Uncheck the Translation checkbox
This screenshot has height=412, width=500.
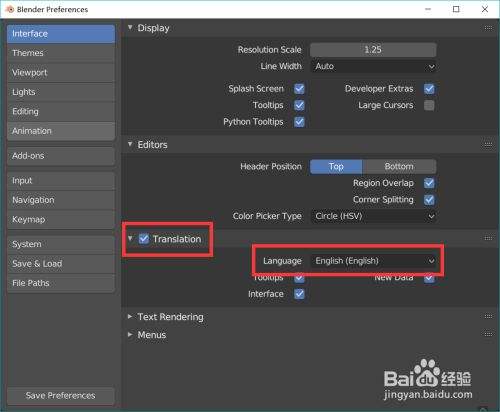coord(144,239)
